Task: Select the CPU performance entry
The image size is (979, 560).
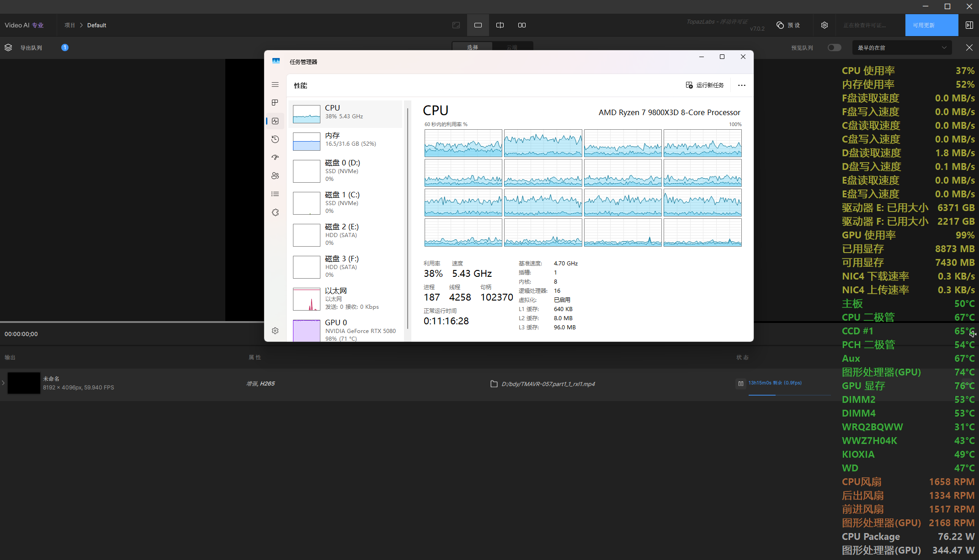Action: pyautogui.click(x=346, y=114)
